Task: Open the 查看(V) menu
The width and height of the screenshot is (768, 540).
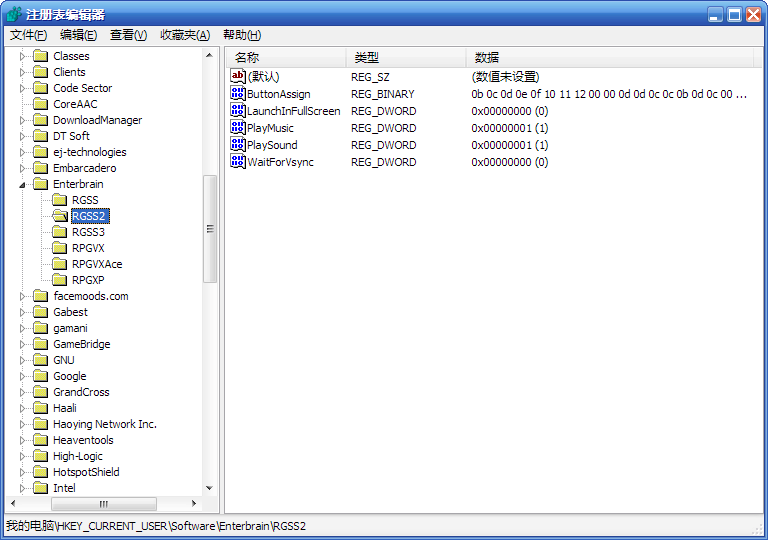Action: click(128, 35)
